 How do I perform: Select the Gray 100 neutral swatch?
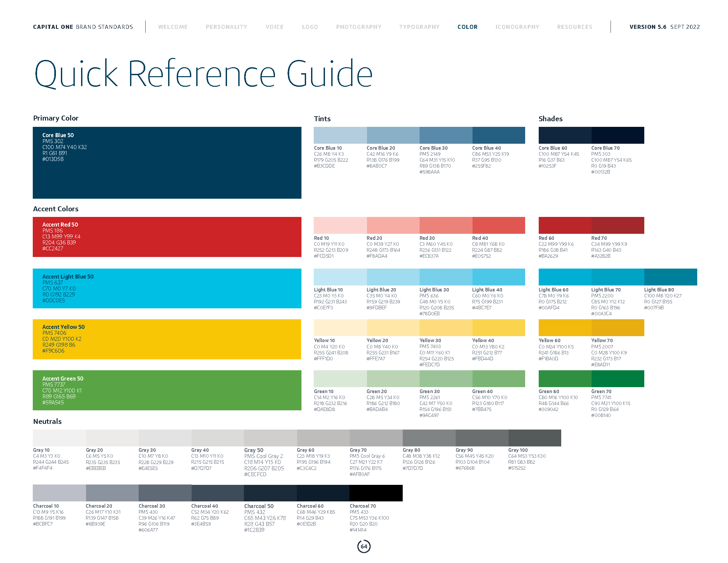535,438
